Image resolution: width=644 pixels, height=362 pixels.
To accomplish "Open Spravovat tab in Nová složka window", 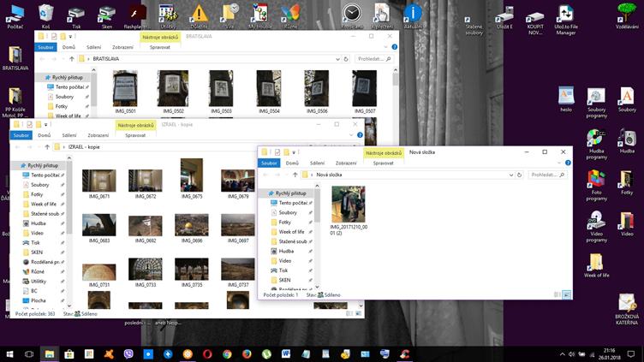I will 383,163.
